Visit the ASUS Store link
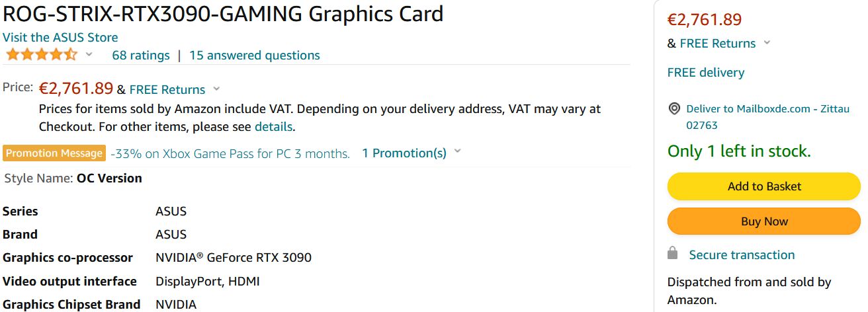Screen dimensions: 868x312 click(60, 37)
